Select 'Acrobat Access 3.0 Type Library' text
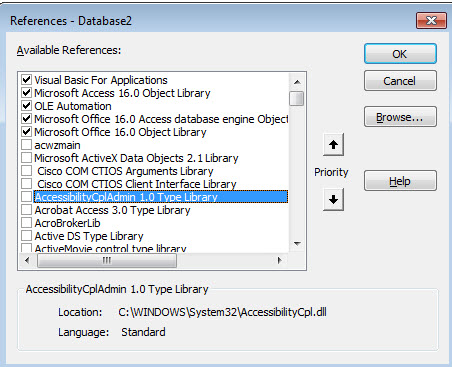The height and width of the screenshot is (367, 452). (x=112, y=210)
